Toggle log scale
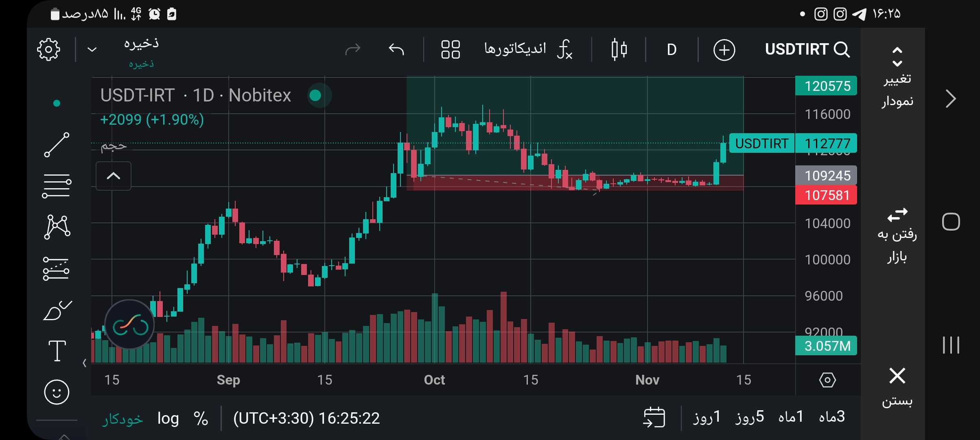The height and width of the screenshot is (440, 980). point(168,418)
